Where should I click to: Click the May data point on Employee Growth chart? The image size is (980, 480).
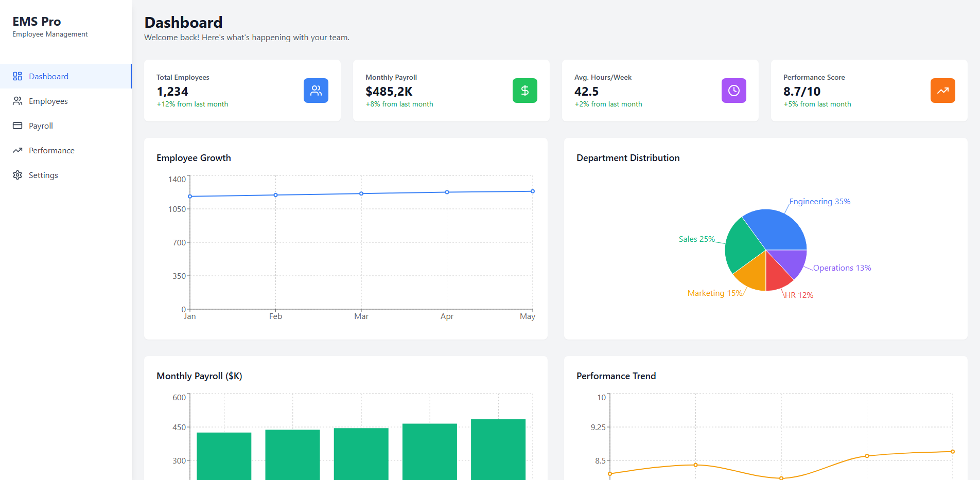[528, 191]
